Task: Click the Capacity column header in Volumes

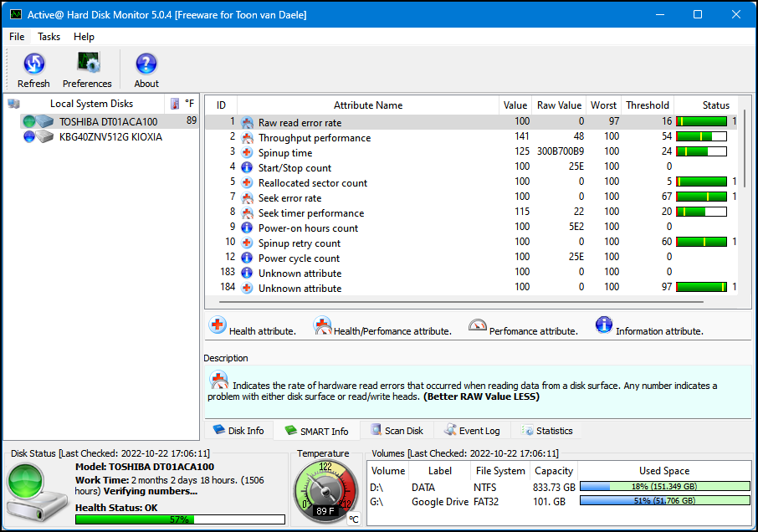Action: (x=554, y=471)
